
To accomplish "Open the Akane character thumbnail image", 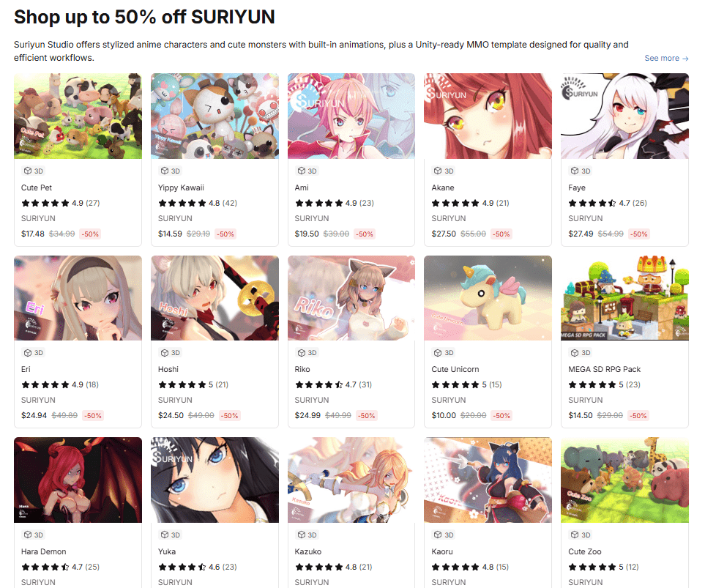I will (488, 116).
